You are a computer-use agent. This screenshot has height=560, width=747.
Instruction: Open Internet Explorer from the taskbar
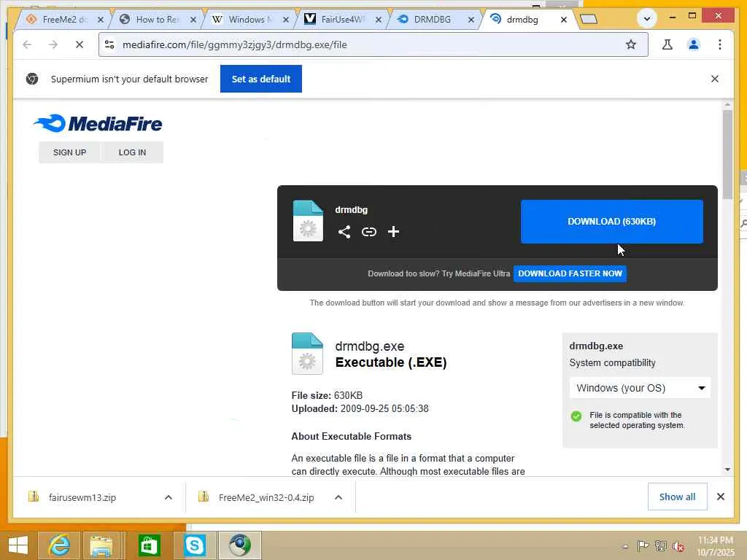[x=59, y=545]
